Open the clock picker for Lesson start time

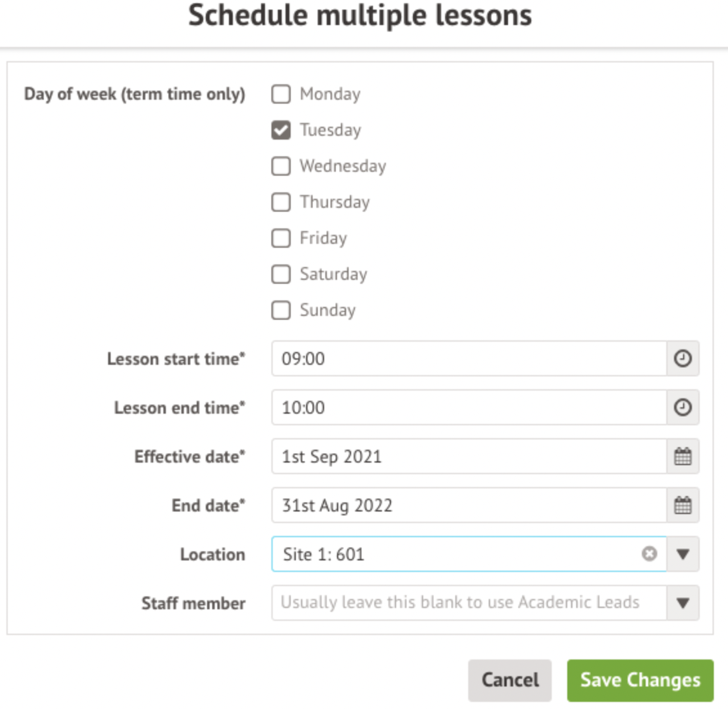tap(682, 358)
